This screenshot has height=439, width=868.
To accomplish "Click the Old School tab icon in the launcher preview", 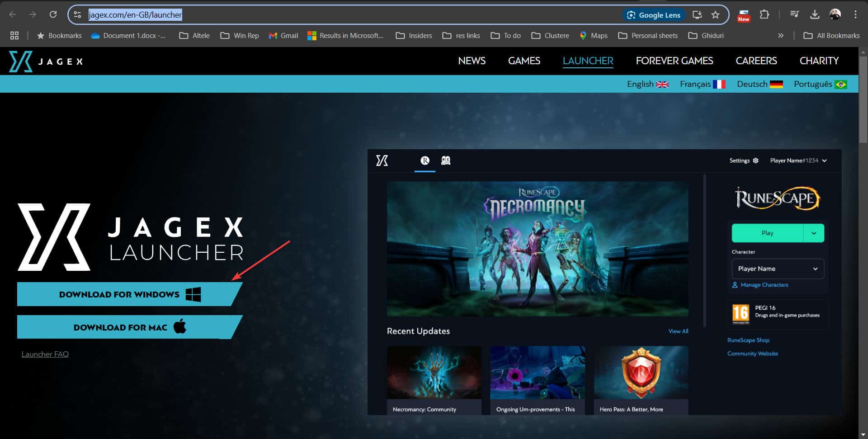I will pyautogui.click(x=446, y=160).
